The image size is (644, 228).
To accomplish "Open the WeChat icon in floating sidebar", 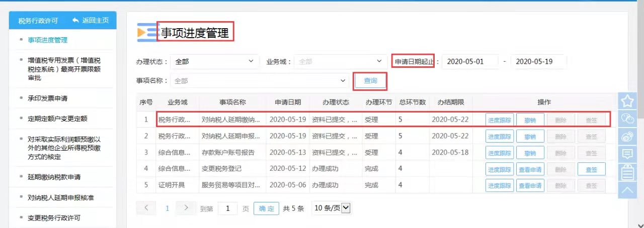I will click(x=627, y=119).
